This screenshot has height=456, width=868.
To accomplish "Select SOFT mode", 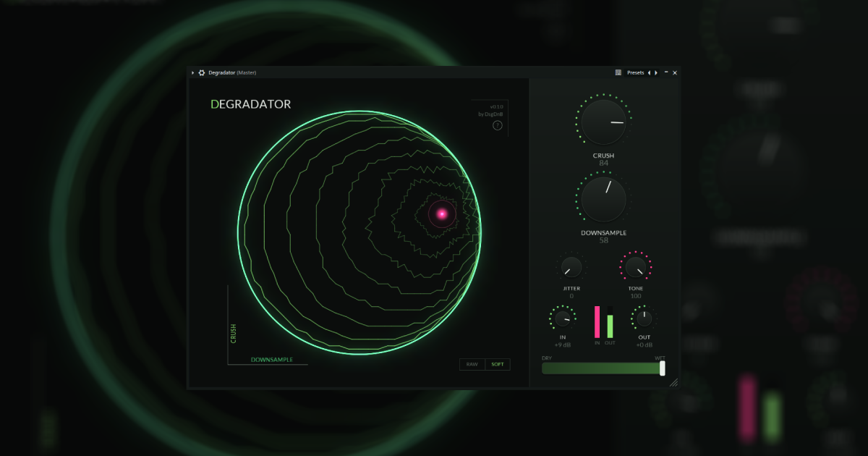I will click(x=498, y=364).
